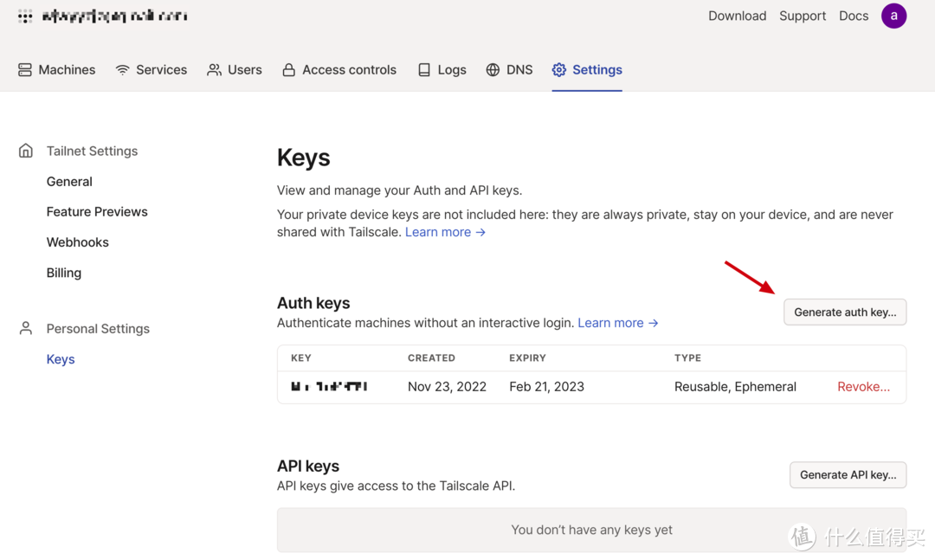Click the type Reusable, Ephemeral
Image resolution: width=935 pixels, height=560 pixels.
(x=735, y=386)
